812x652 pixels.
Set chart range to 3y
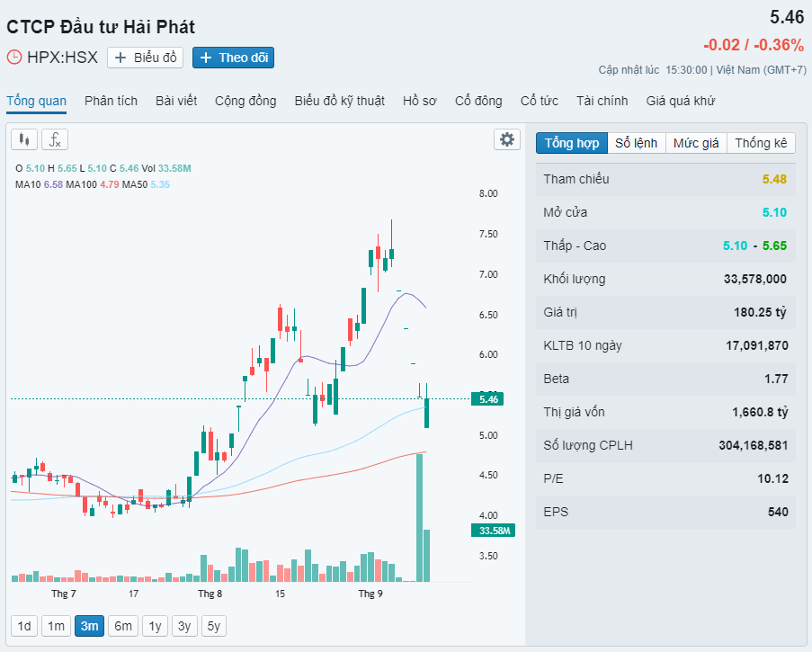184,626
